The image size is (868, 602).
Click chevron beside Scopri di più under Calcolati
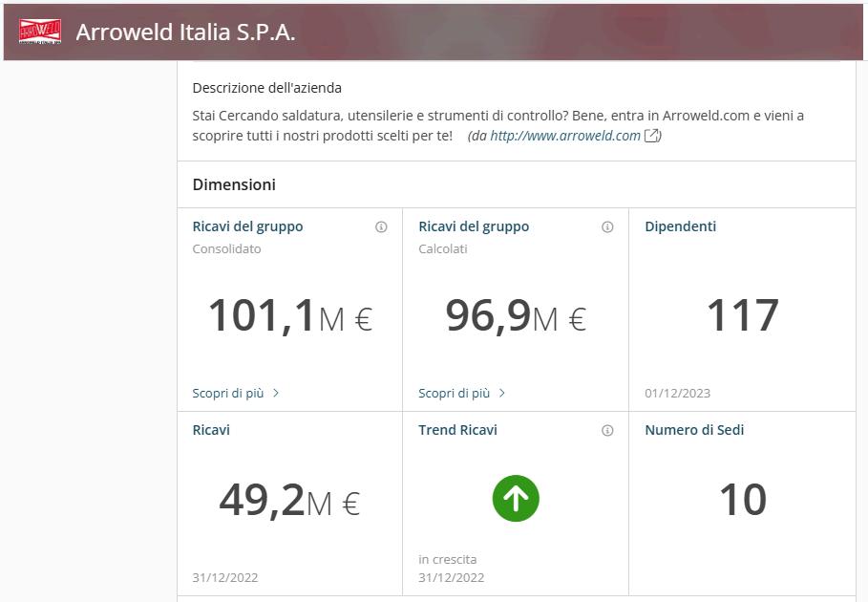pos(501,393)
